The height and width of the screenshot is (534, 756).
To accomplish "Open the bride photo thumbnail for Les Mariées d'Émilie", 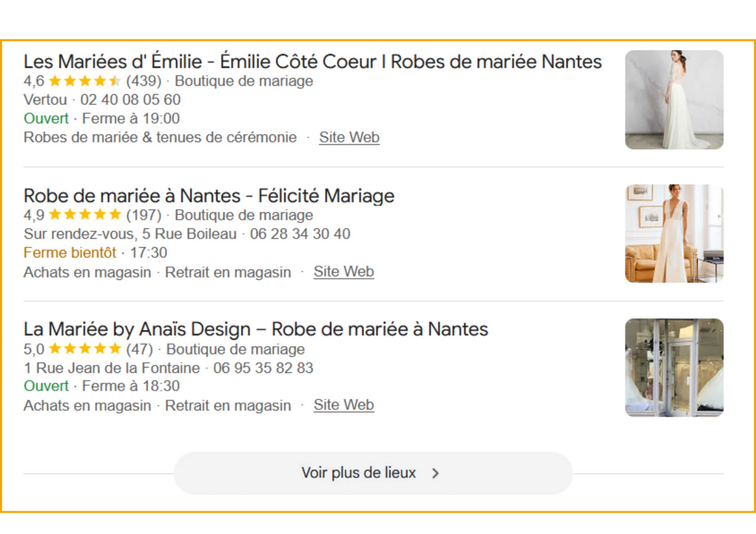I will click(x=674, y=100).
